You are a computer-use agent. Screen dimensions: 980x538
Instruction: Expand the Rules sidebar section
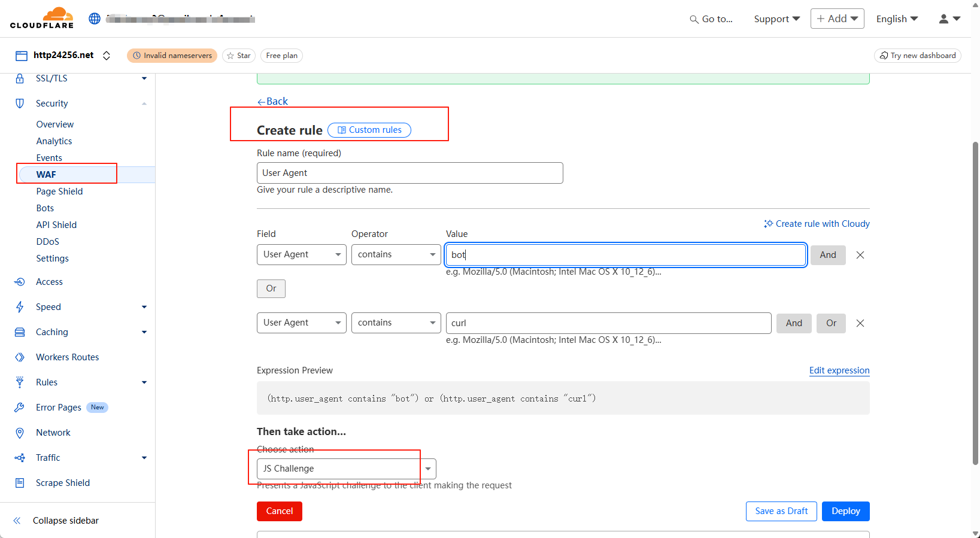tap(144, 382)
